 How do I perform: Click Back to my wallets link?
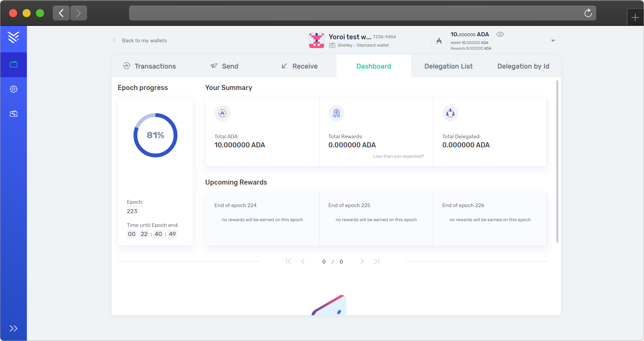(144, 41)
